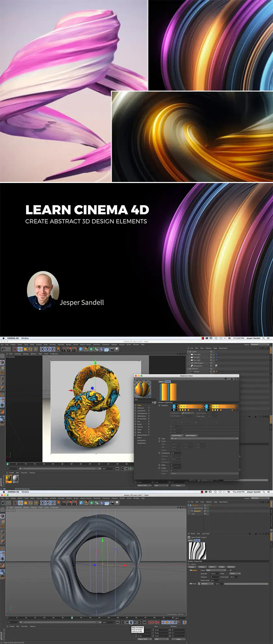Click the Turbulence value field in Material Editor
Viewport: 273px width, 644px height.
[176, 453]
